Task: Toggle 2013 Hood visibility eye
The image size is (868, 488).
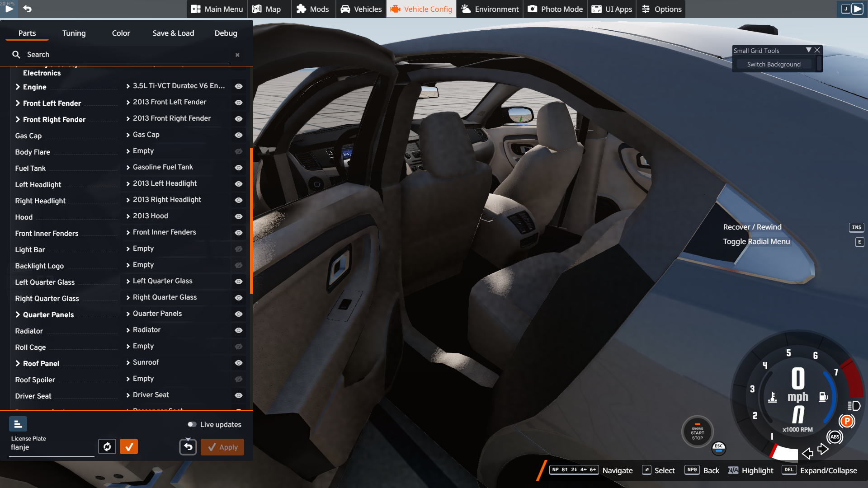Action: tap(239, 216)
